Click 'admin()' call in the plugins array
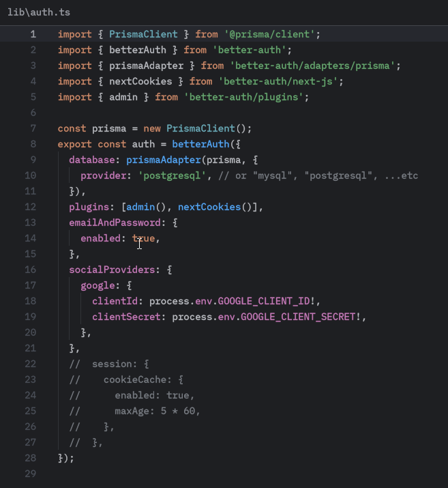Screen dimensions: 448x488 [x=146, y=207]
